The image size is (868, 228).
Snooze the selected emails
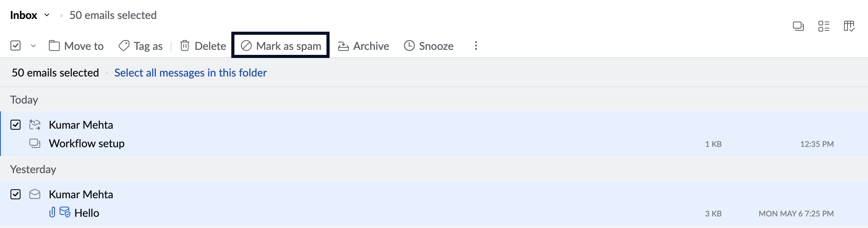click(x=429, y=46)
